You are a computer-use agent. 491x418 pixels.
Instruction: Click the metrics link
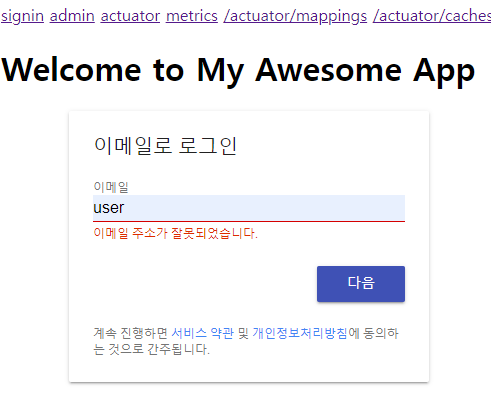[192, 16]
